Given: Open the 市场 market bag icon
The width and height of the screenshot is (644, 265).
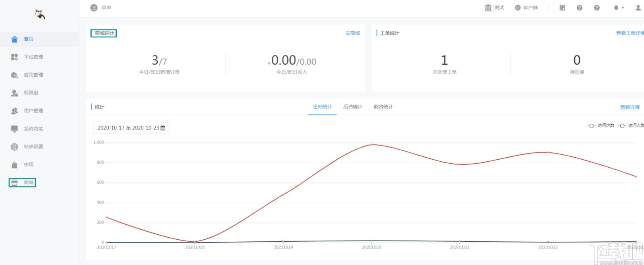Looking at the screenshot, I should coord(14,164).
